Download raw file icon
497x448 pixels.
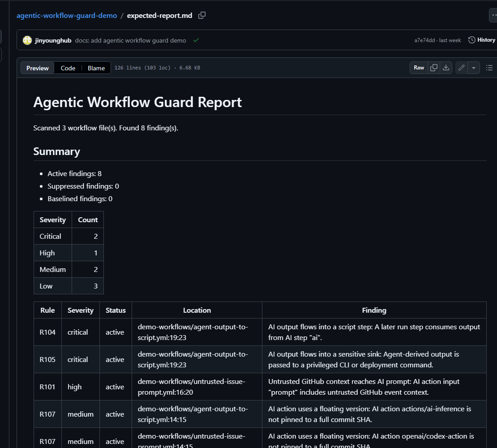(446, 68)
